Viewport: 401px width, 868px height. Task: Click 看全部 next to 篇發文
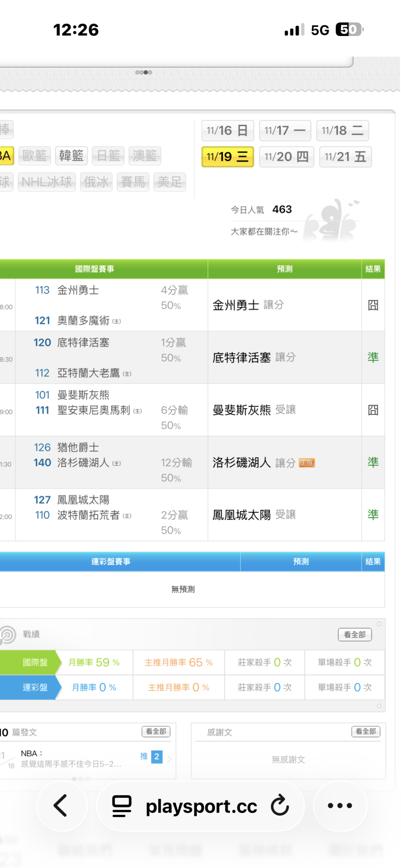pyautogui.click(x=156, y=731)
